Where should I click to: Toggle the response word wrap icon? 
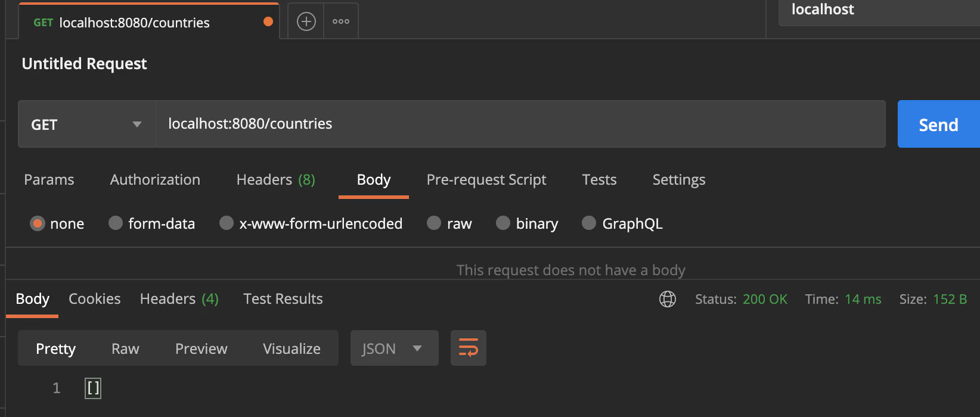pos(468,348)
